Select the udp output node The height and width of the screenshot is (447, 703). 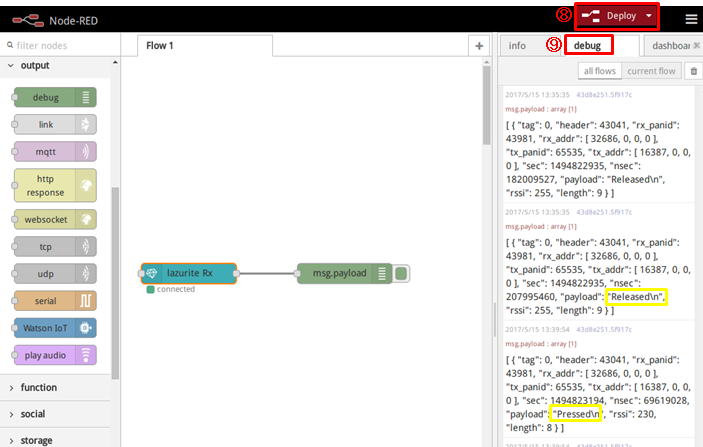pos(55,273)
